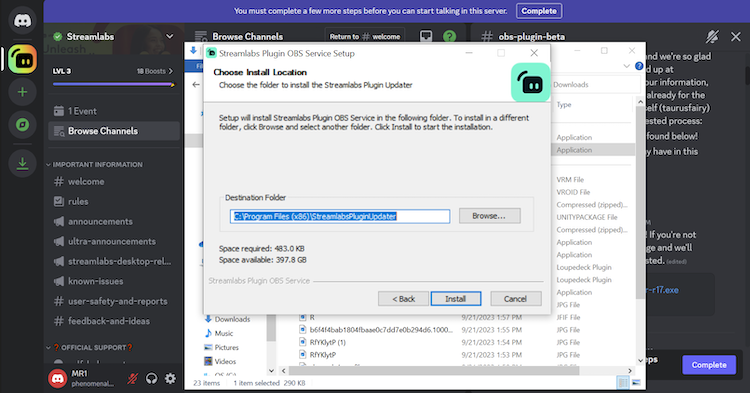This screenshot has width=750, height=393.
Task: Open the welcome channel
Action: coord(114,182)
